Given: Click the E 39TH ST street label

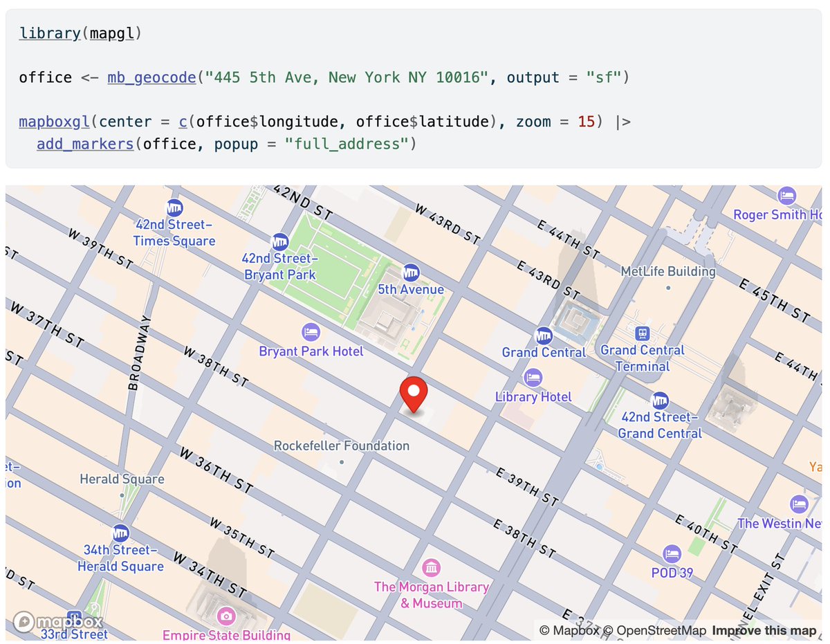Looking at the screenshot, I should [x=527, y=486].
